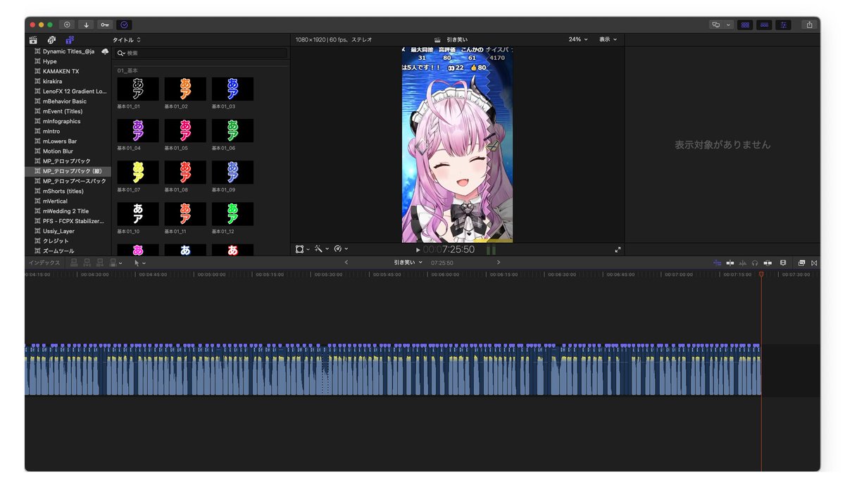The height and width of the screenshot is (504, 845).
Task: Toggle video and audio skimming
Action: (730, 263)
